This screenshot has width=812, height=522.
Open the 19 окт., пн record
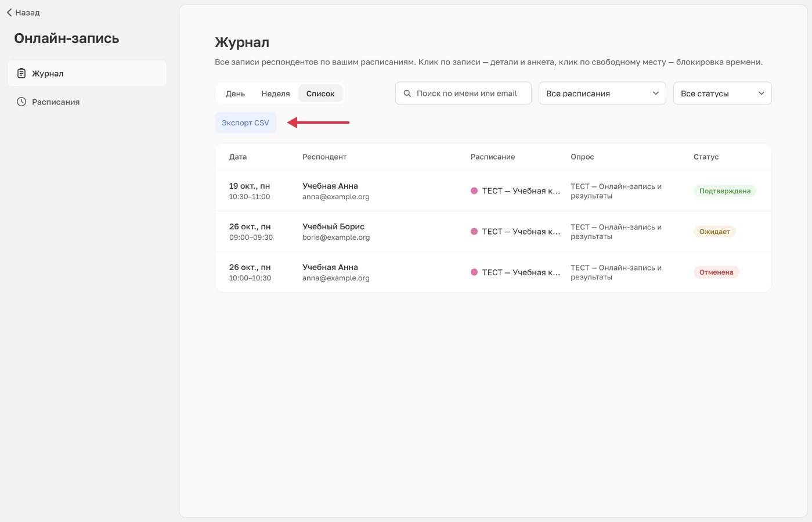pos(493,190)
